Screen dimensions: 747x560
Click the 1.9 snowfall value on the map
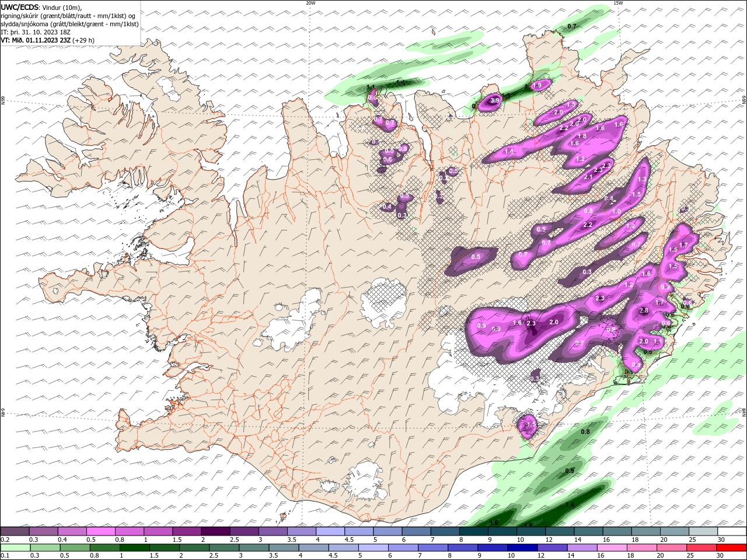point(537,85)
